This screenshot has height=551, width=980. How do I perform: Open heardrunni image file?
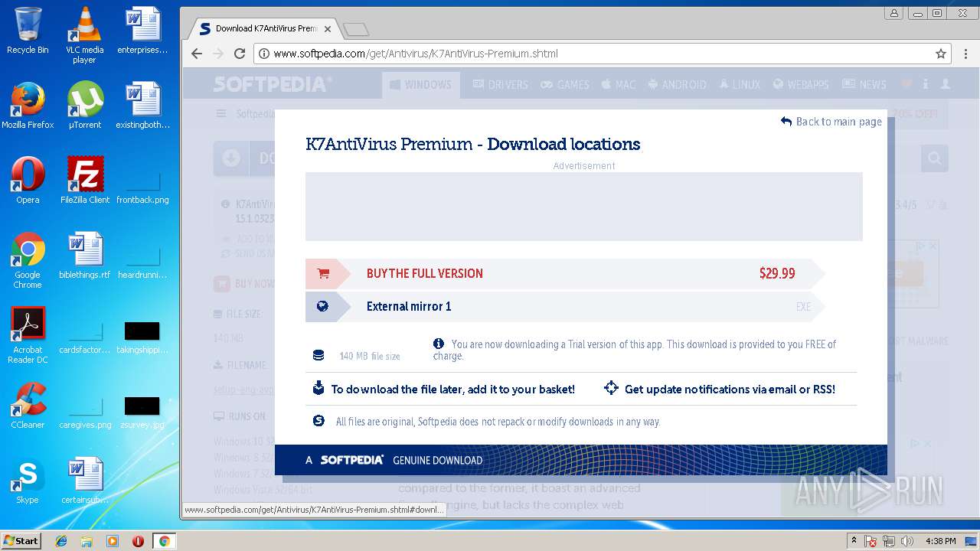(142, 262)
